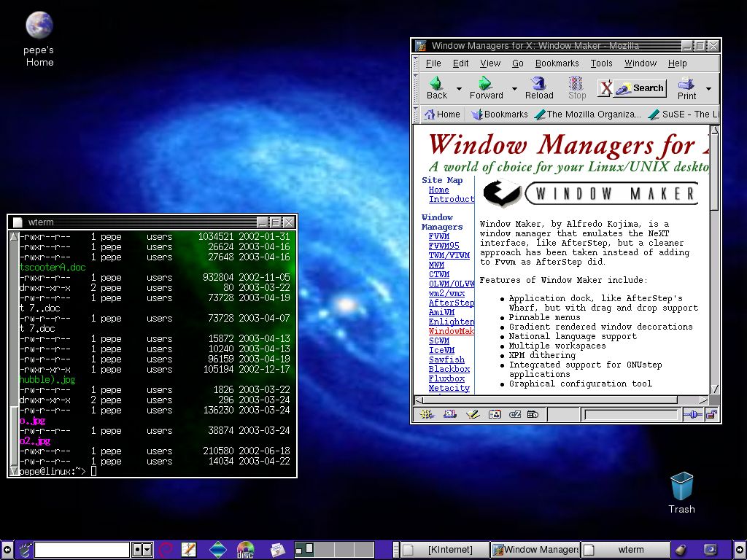The height and width of the screenshot is (560, 747).
Task: Switch to first workspace in panel pager
Action: (304, 550)
